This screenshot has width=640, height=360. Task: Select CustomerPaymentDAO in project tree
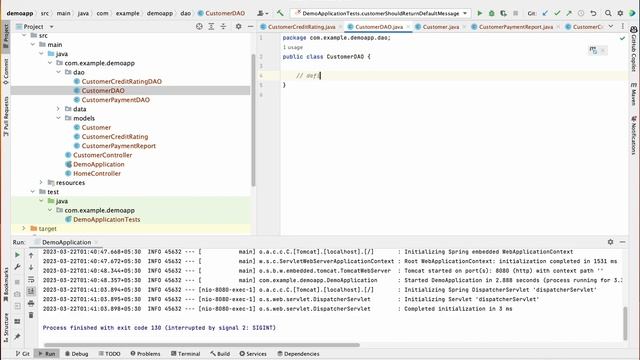[x=116, y=100]
